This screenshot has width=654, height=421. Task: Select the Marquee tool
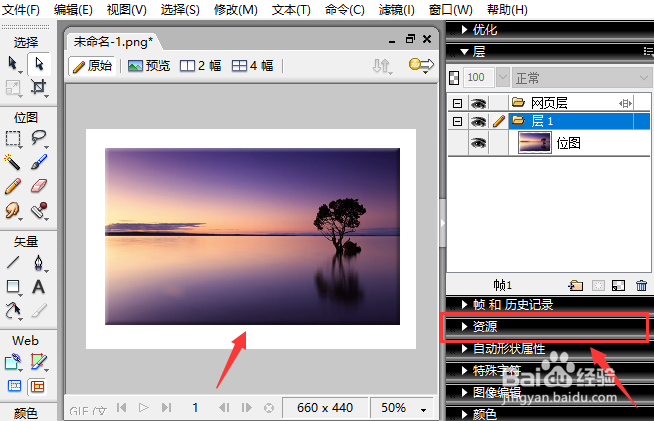tap(13, 139)
